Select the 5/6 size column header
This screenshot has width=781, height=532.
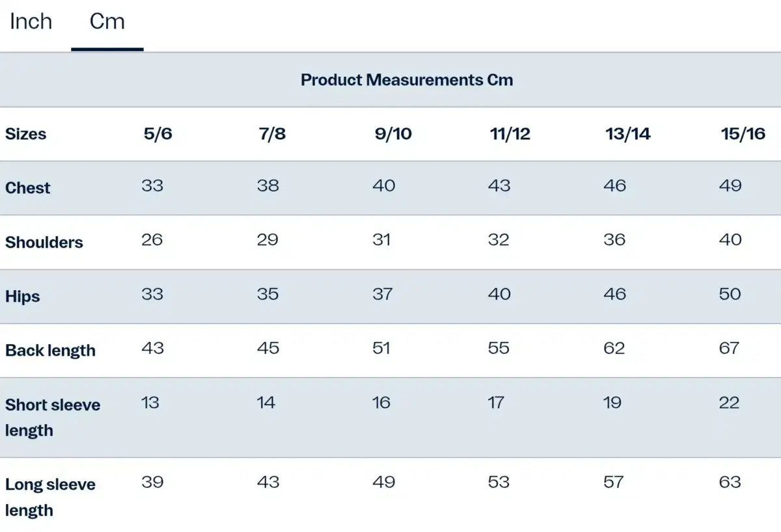click(158, 134)
